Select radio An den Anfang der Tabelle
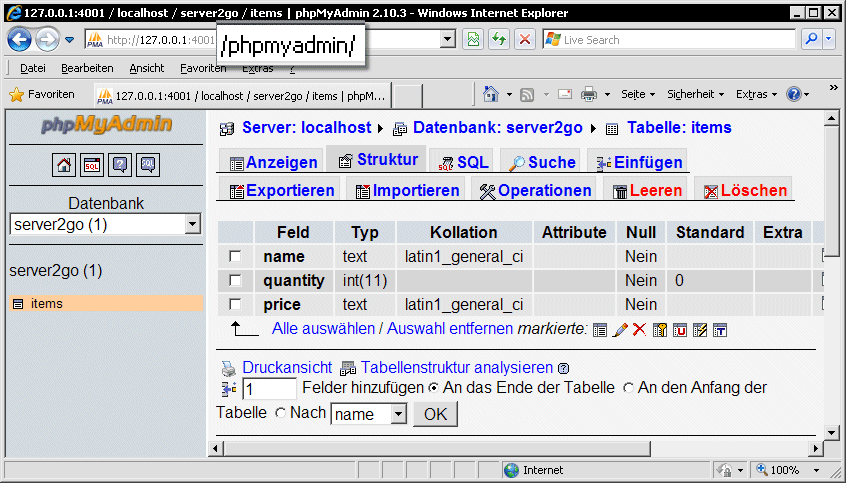 coord(628,387)
